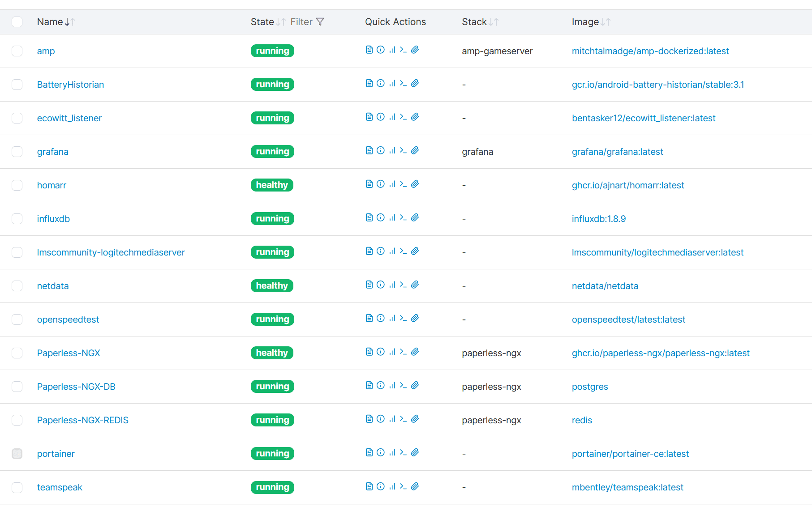The image size is (812, 511).
Task: Select the portainer row checkbox
Action: pos(17,454)
